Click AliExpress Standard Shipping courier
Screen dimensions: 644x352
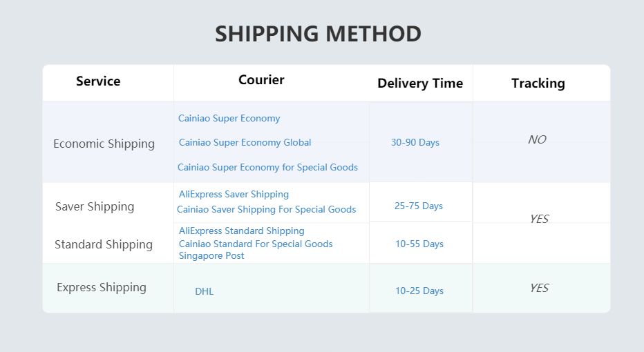tap(241, 231)
